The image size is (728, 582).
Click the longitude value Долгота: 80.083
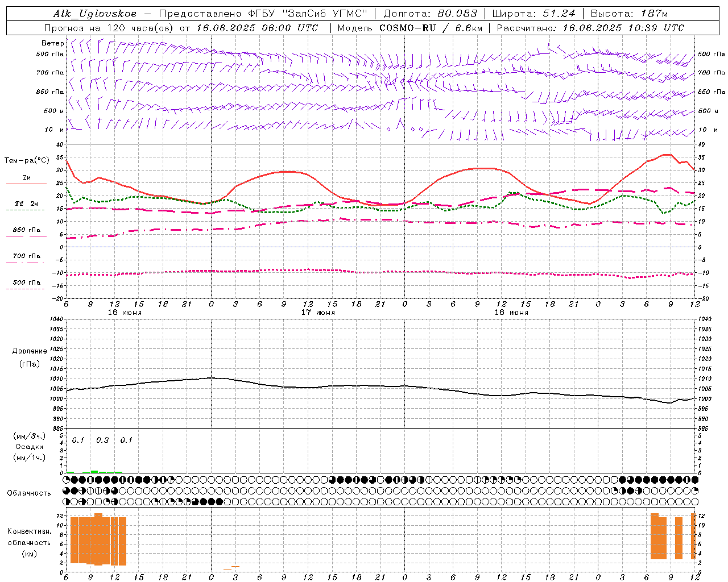[x=431, y=14]
